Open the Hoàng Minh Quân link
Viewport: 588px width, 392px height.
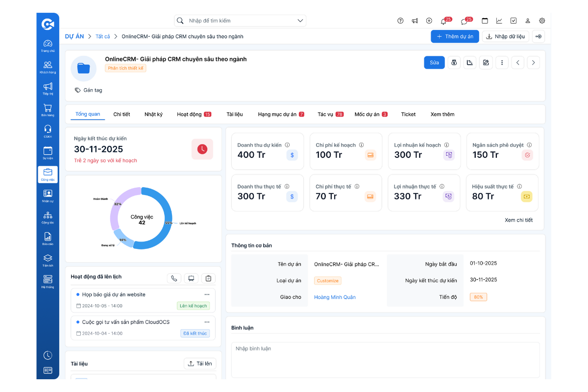(335, 297)
